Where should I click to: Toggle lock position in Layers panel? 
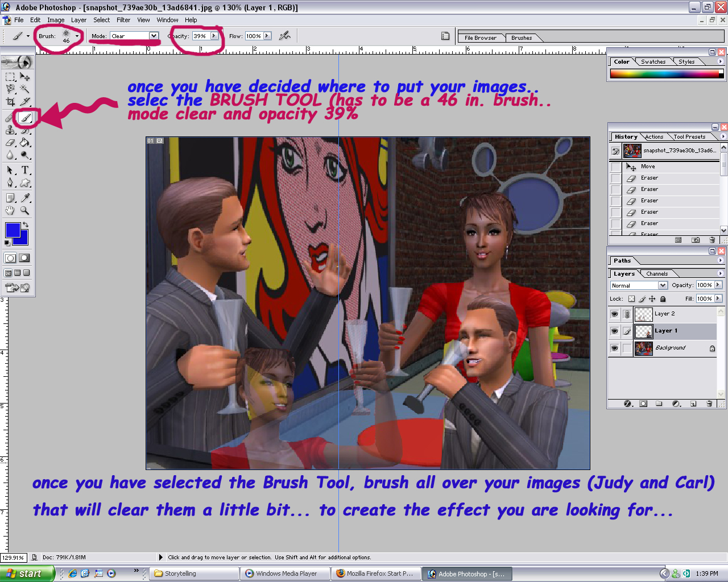coord(652,299)
